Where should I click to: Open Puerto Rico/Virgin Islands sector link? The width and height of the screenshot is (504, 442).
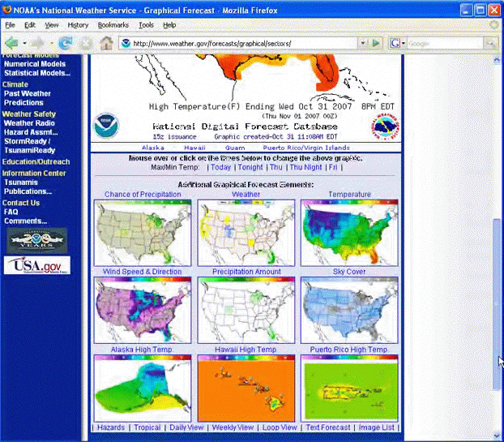coord(306,148)
